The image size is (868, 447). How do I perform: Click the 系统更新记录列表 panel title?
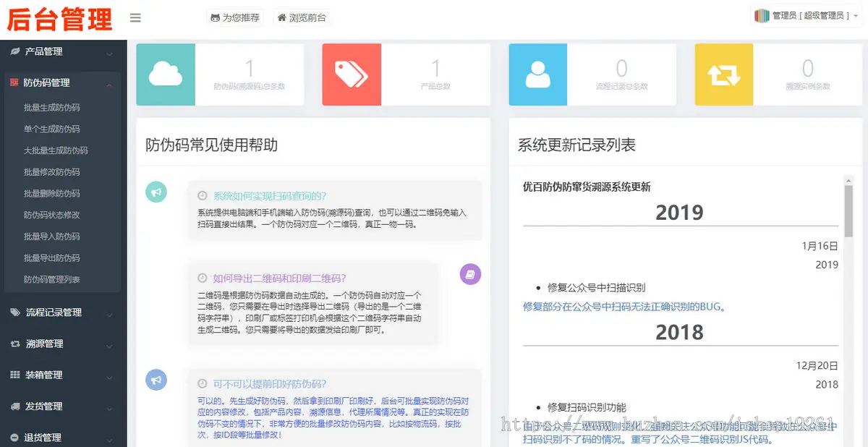pos(576,145)
